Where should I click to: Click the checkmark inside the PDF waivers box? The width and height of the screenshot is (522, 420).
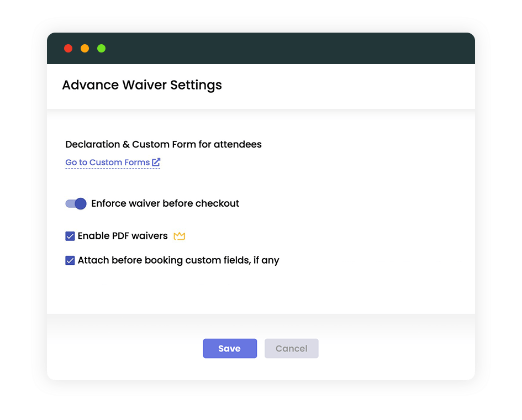[70, 237]
